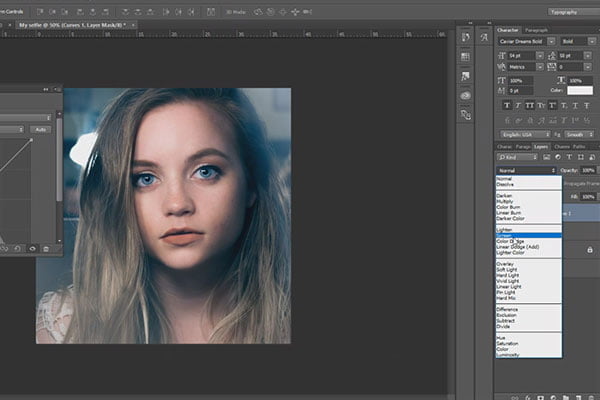Open the Typography workspace switcher
Screen dimensions: 600x400
574,12
